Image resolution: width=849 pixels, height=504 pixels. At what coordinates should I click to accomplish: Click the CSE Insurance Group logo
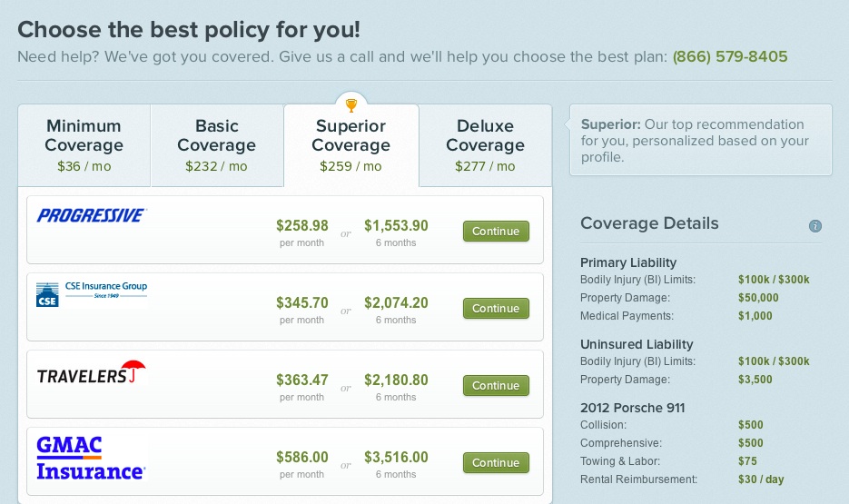[92, 294]
